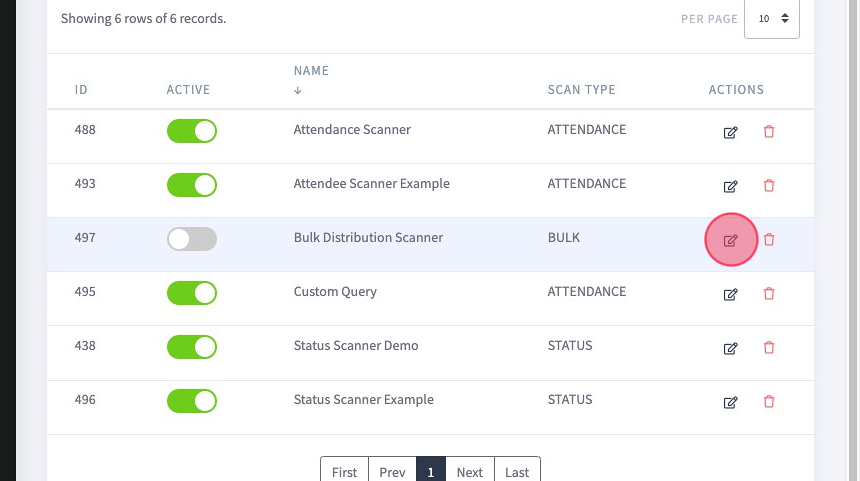Select page 1 in pagination
Image resolution: width=860 pixels, height=481 pixels.
431,472
